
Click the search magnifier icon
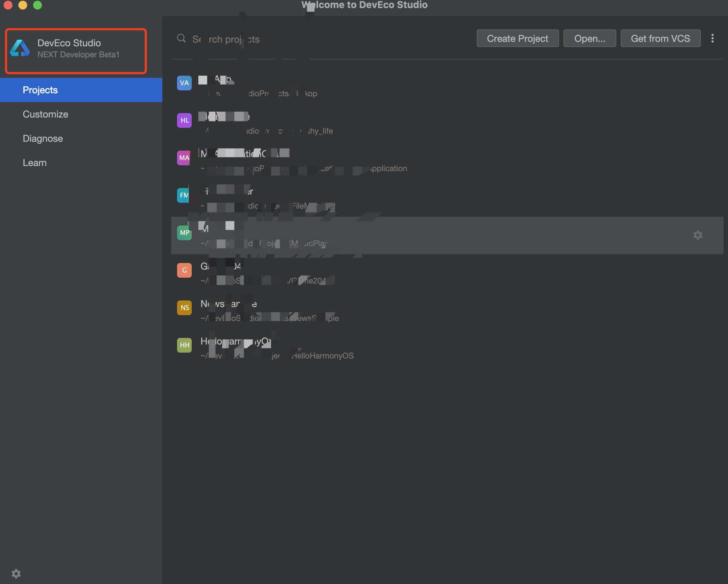click(x=181, y=39)
